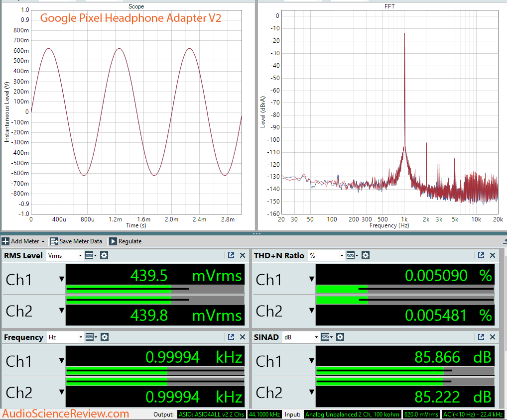Image resolution: width=507 pixels, height=420 pixels.
Task: Open Frequency meter settings gear
Action: pos(104,337)
